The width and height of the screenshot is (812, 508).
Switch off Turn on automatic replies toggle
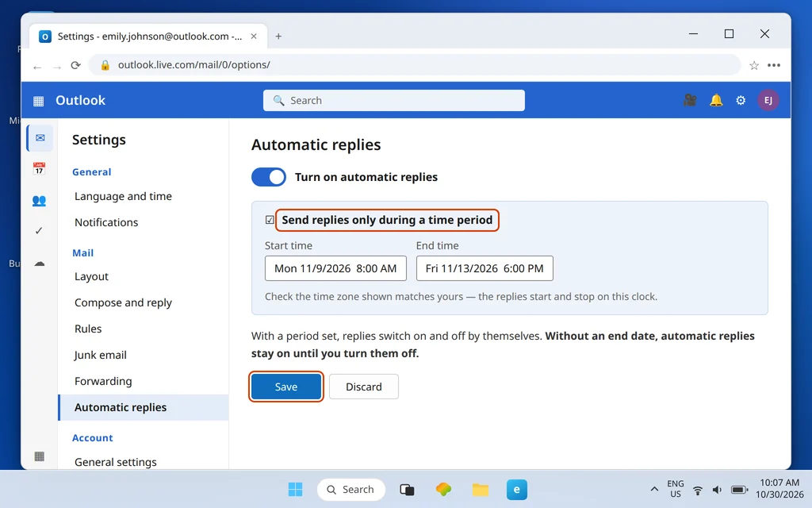point(269,177)
